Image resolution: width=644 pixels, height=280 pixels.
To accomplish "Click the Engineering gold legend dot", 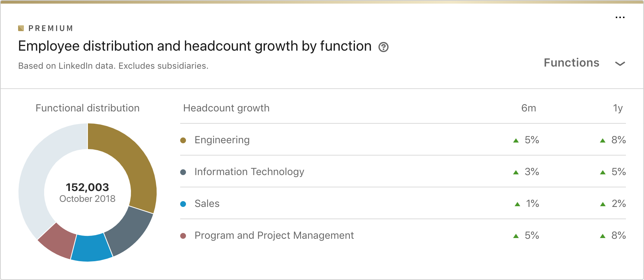I will coord(183,140).
